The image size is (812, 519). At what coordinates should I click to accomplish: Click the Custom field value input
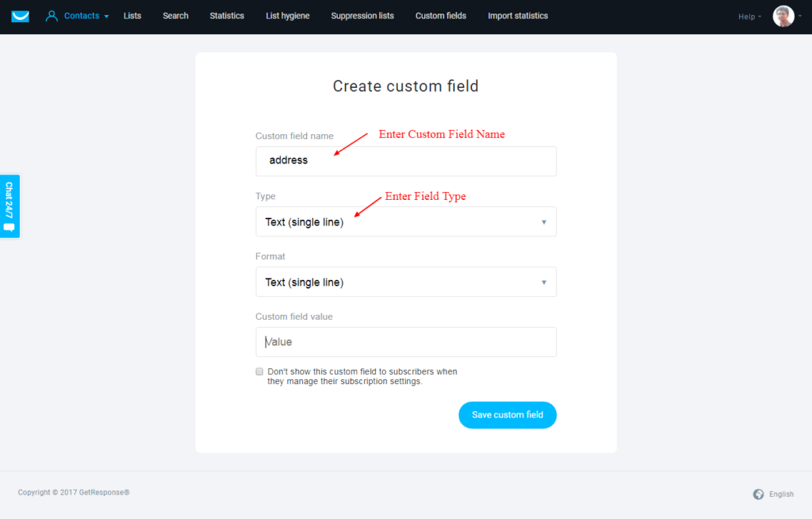coord(406,342)
